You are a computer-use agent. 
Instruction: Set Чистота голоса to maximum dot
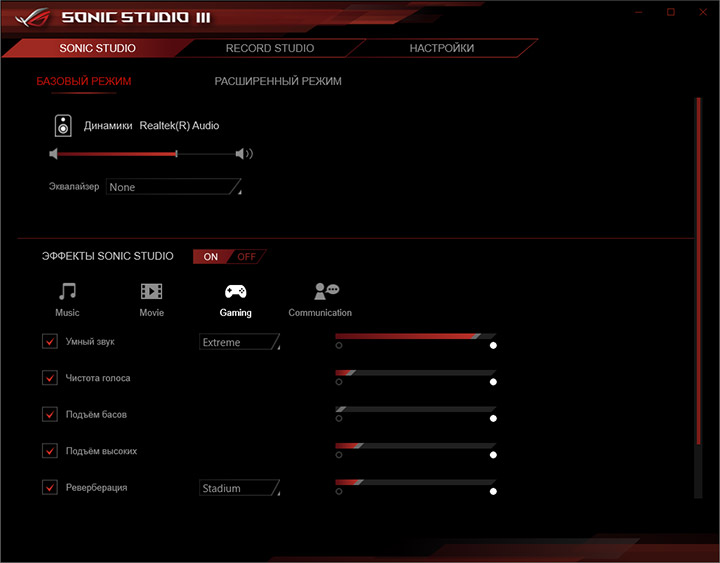(493, 382)
